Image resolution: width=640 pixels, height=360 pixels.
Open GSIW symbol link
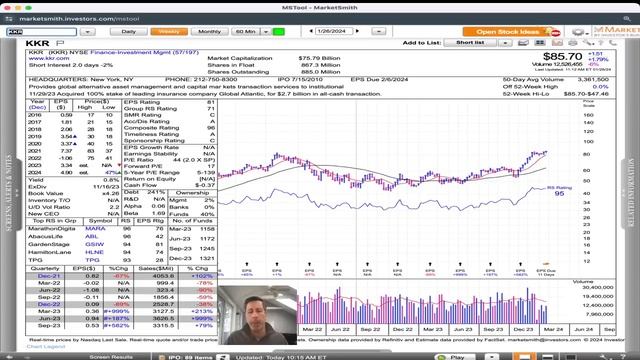95,244
